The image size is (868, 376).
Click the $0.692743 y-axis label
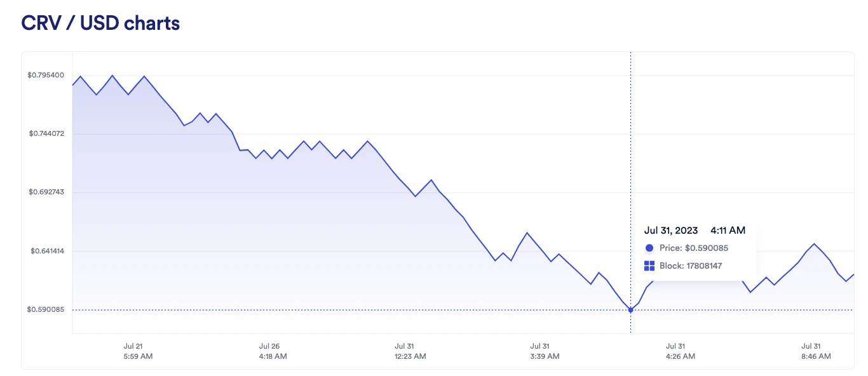click(x=46, y=192)
